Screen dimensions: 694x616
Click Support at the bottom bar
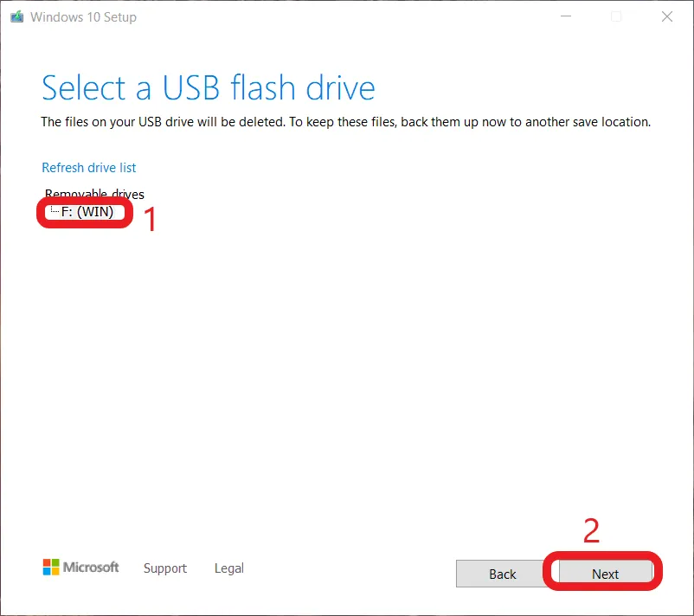click(x=164, y=568)
